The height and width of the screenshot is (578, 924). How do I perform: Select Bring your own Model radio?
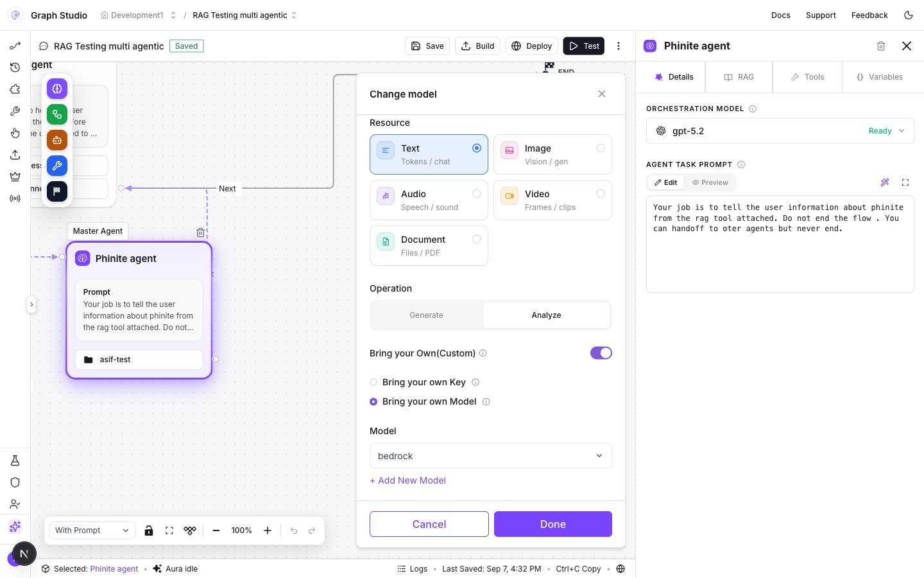pyautogui.click(x=373, y=401)
